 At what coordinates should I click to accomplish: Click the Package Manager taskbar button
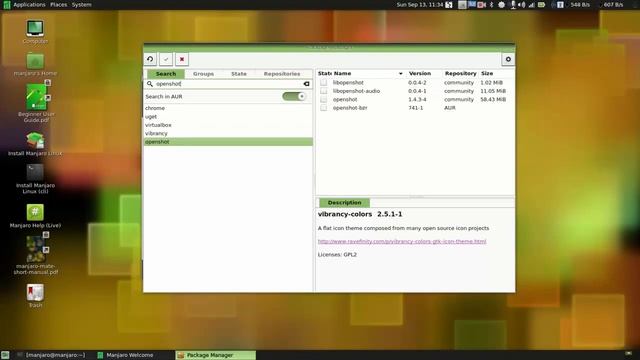coord(216,355)
